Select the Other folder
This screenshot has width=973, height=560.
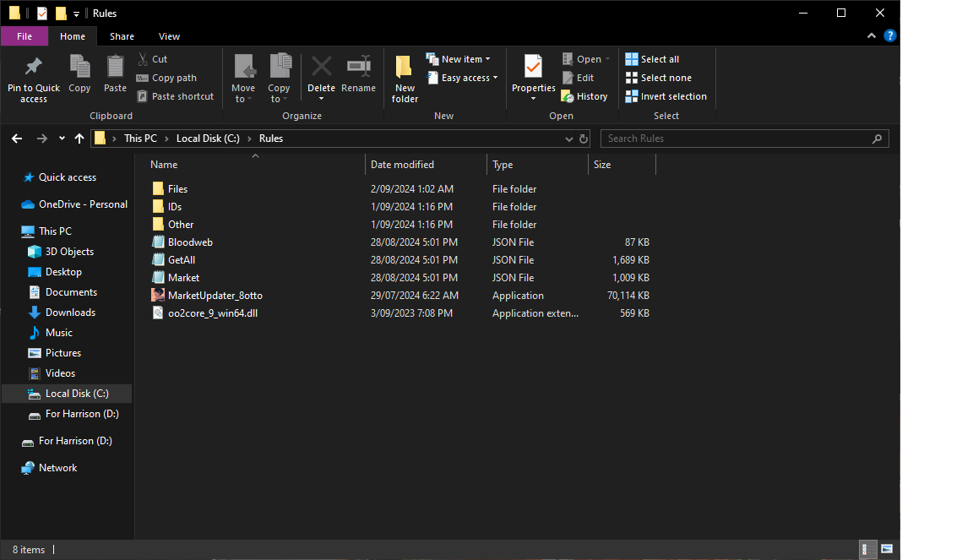pos(172,224)
